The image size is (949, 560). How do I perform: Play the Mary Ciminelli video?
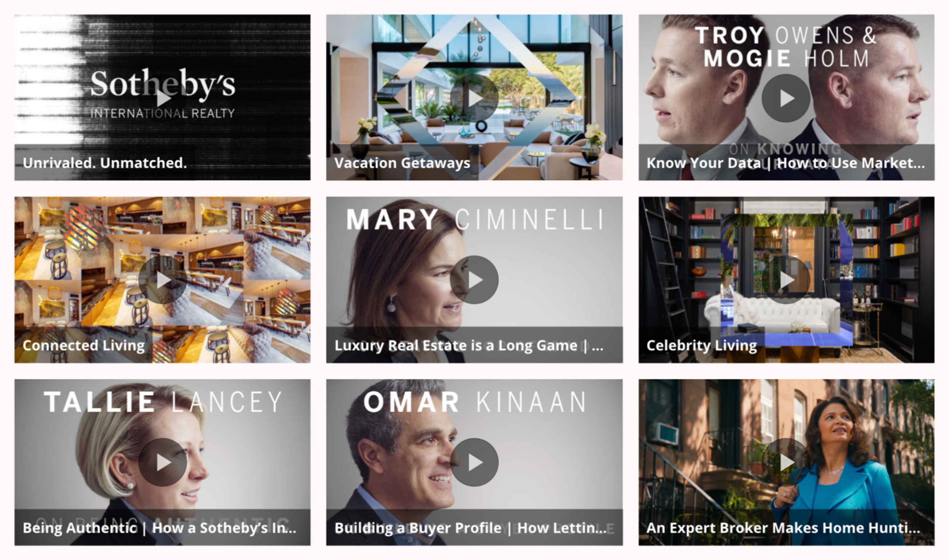point(474,280)
